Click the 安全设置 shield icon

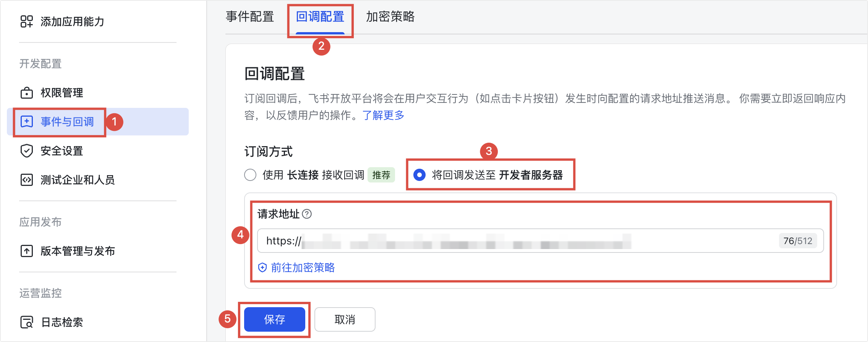pos(27,151)
